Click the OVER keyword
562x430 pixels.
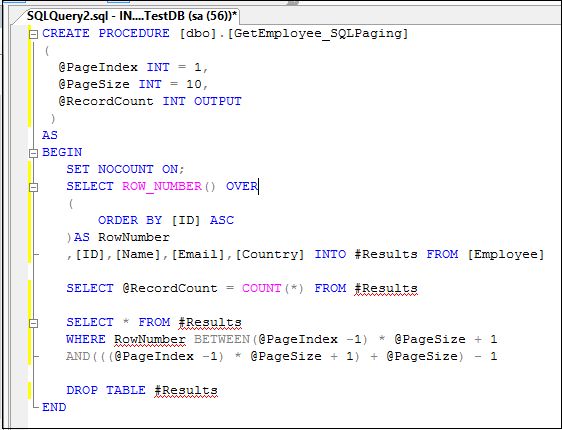(242, 186)
